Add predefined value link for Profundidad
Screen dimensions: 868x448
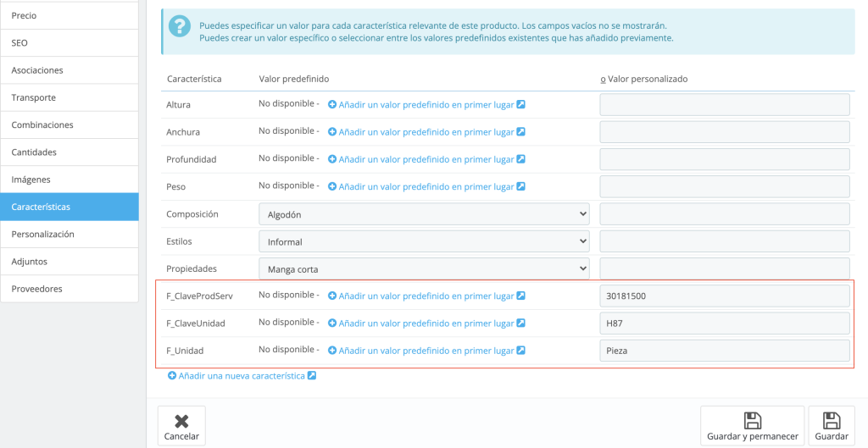pos(426,159)
